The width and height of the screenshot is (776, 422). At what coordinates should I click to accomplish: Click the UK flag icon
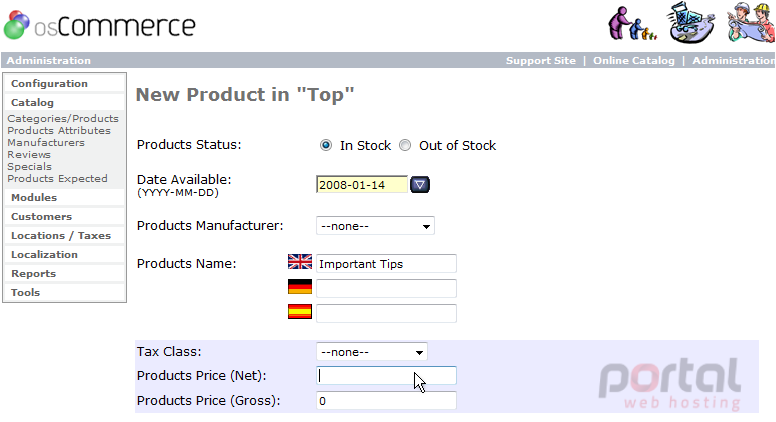coord(300,262)
